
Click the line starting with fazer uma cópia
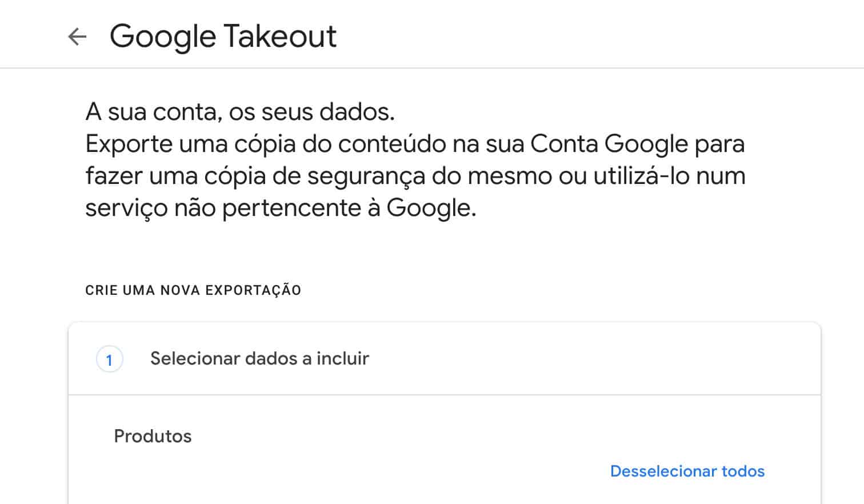pos(415,176)
